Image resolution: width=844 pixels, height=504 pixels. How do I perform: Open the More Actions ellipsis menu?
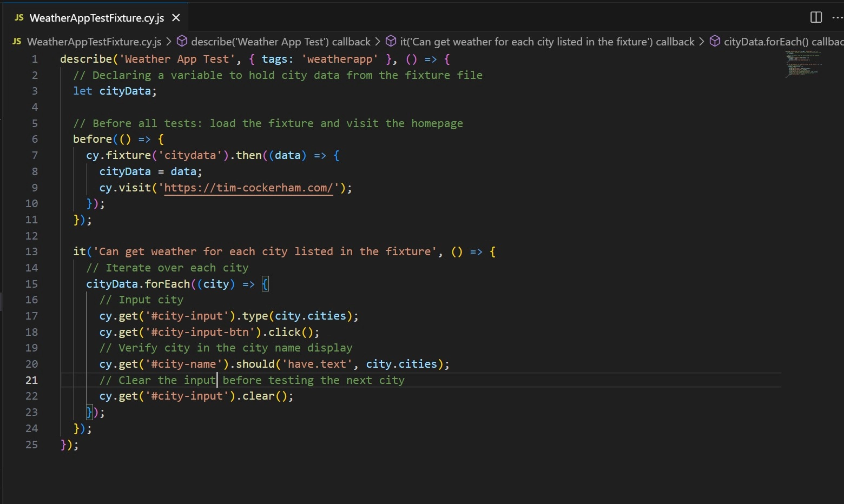(x=837, y=17)
